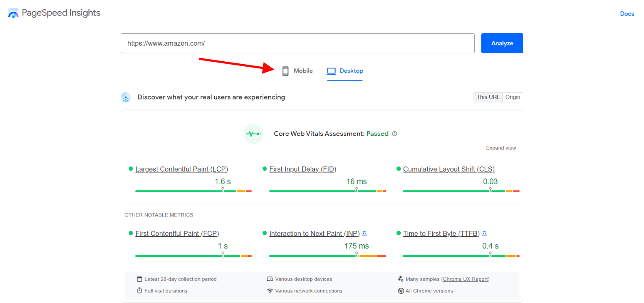Click the TTFB value 0.4 s

point(490,246)
